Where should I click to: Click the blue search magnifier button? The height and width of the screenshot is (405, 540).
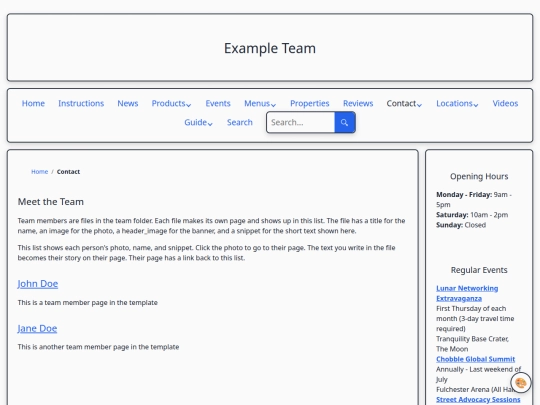(x=345, y=122)
